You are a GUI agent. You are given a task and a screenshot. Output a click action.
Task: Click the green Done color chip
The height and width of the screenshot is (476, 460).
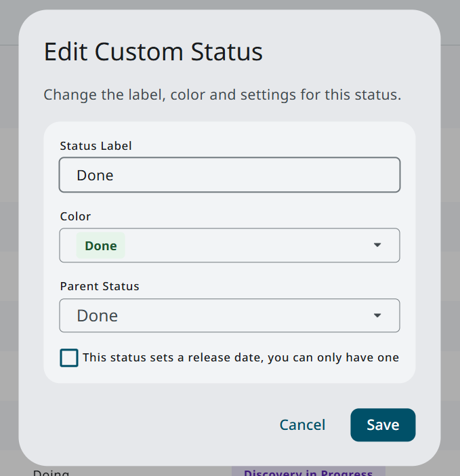(x=100, y=245)
